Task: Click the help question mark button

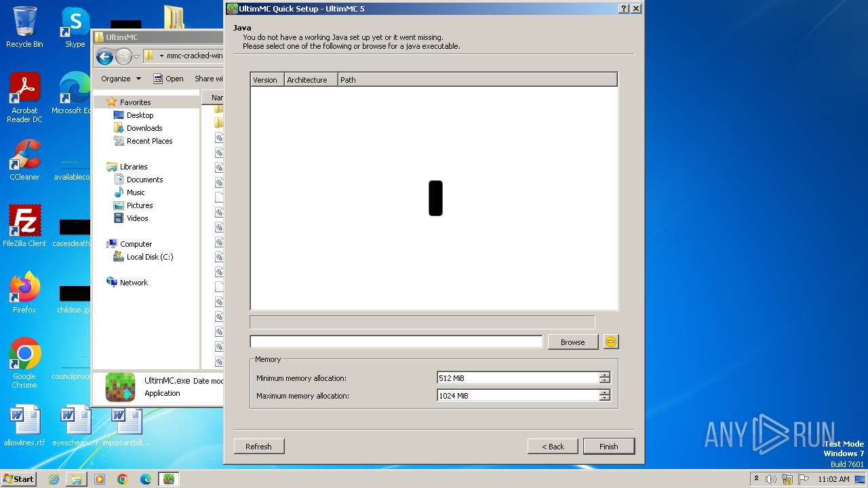Action: (624, 8)
